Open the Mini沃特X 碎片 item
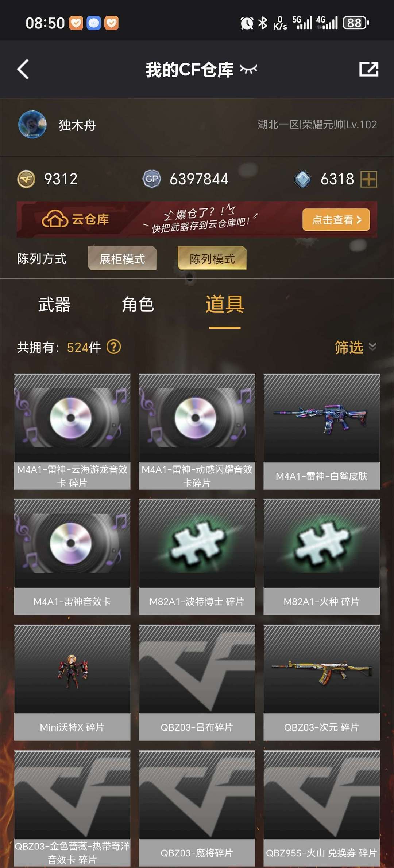The width and height of the screenshot is (394, 868). point(72,683)
